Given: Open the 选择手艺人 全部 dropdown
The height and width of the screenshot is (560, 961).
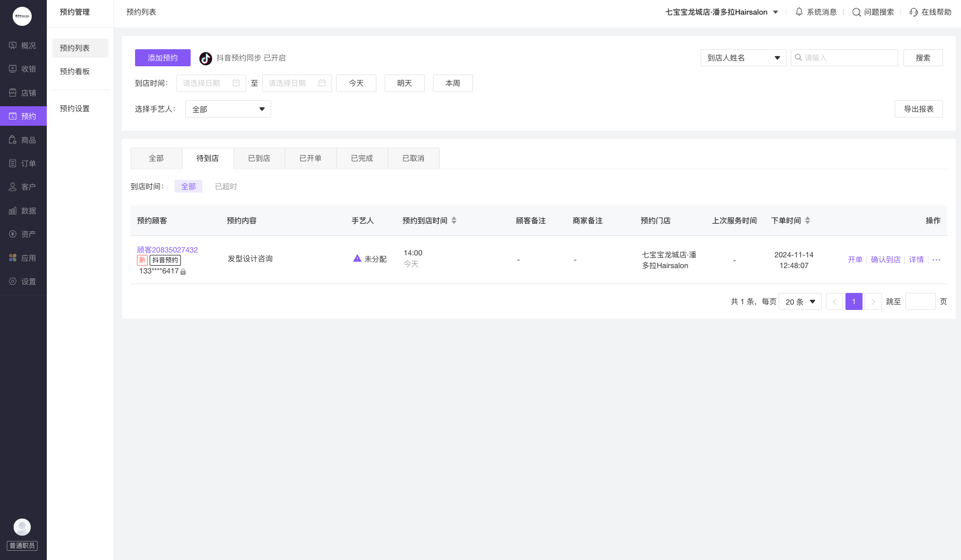Looking at the screenshot, I should (228, 109).
